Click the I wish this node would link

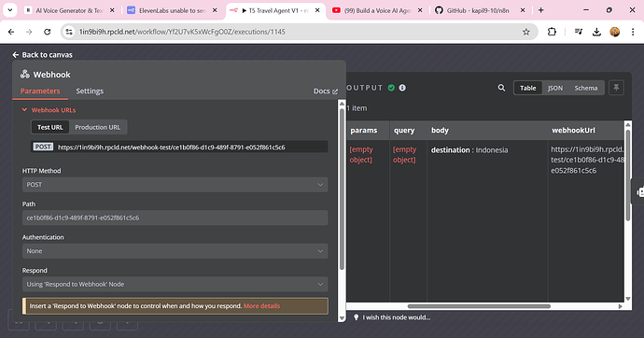point(397,317)
